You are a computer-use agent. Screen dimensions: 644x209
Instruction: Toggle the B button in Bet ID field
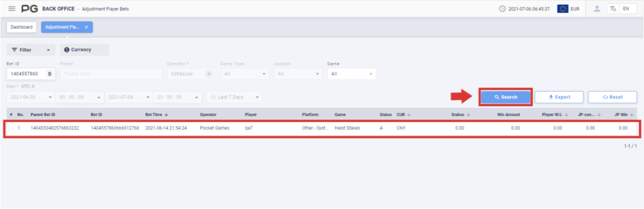pos(50,74)
